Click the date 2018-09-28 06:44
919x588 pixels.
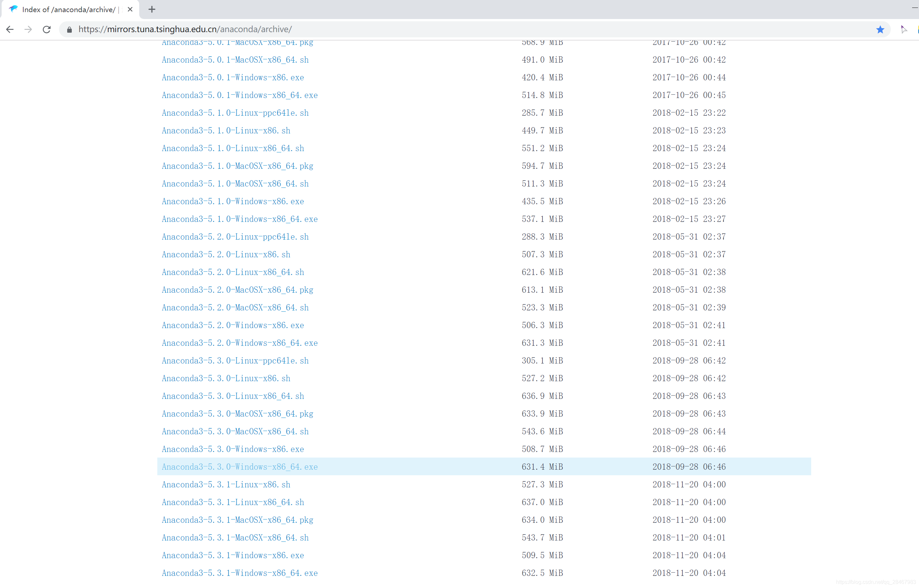pyautogui.click(x=689, y=431)
